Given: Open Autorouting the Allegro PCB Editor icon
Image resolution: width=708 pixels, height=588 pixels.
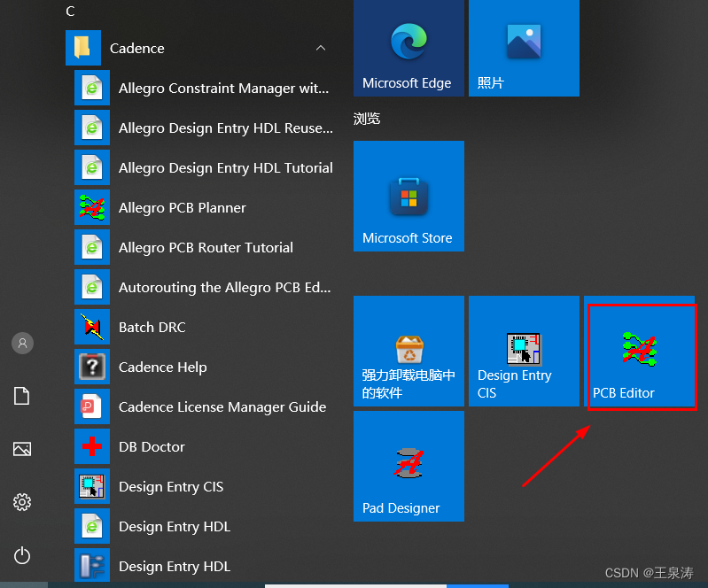Looking at the screenshot, I should tap(92, 287).
